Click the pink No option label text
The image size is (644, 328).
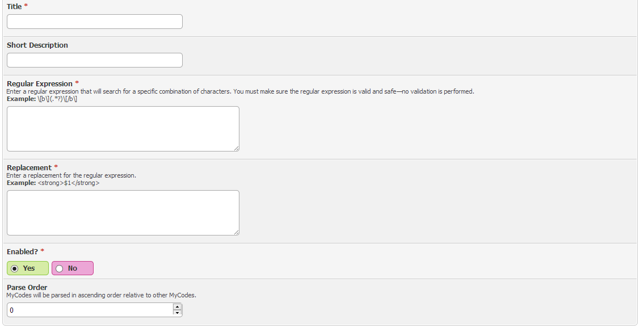pyautogui.click(x=73, y=268)
